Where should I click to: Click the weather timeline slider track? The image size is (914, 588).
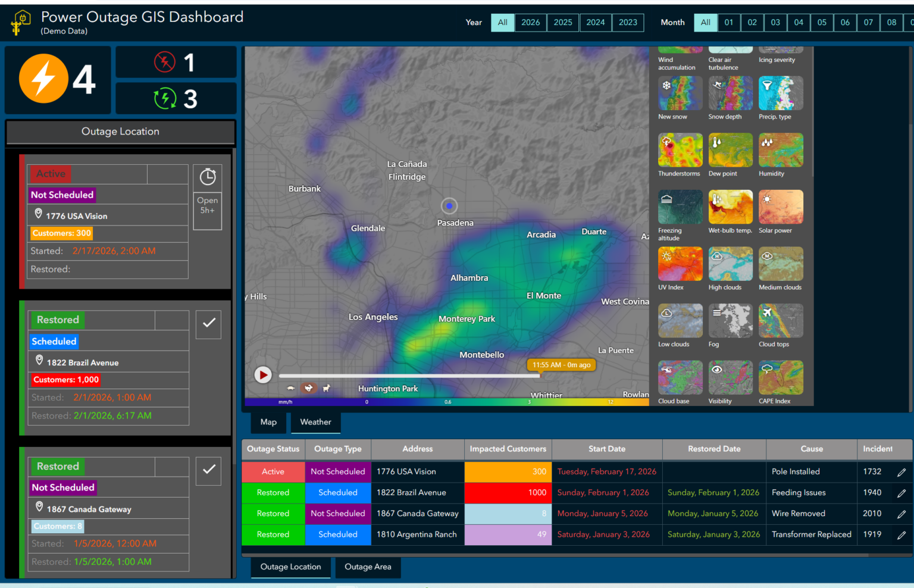[x=409, y=376]
